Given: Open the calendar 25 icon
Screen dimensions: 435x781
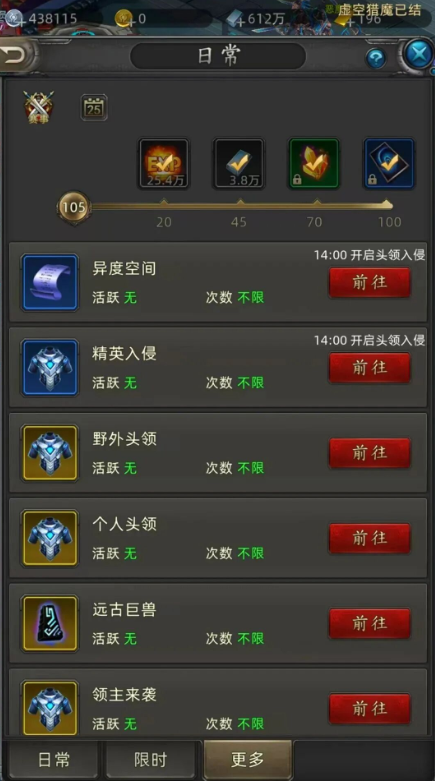Looking at the screenshot, I should 94,108.
